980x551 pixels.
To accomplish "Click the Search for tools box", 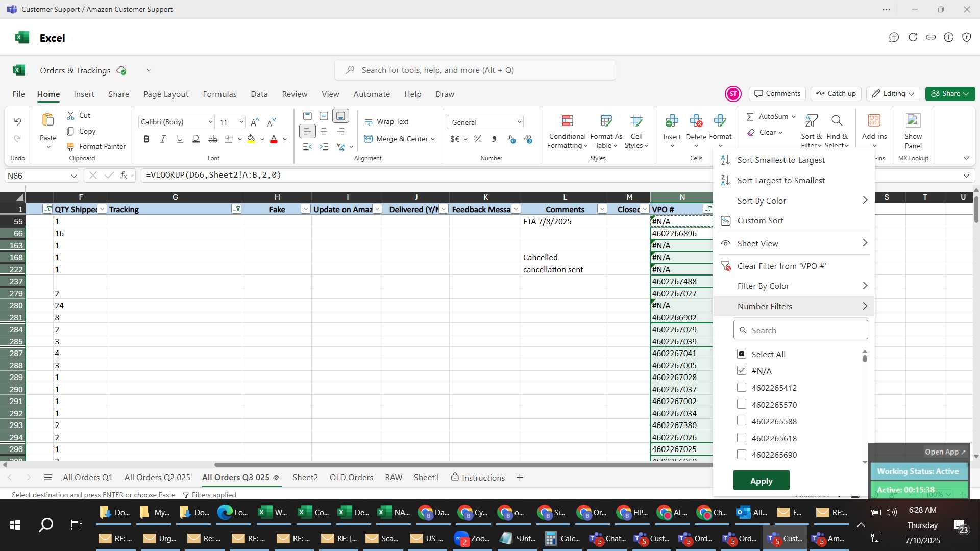I will [x=475, y=70].
